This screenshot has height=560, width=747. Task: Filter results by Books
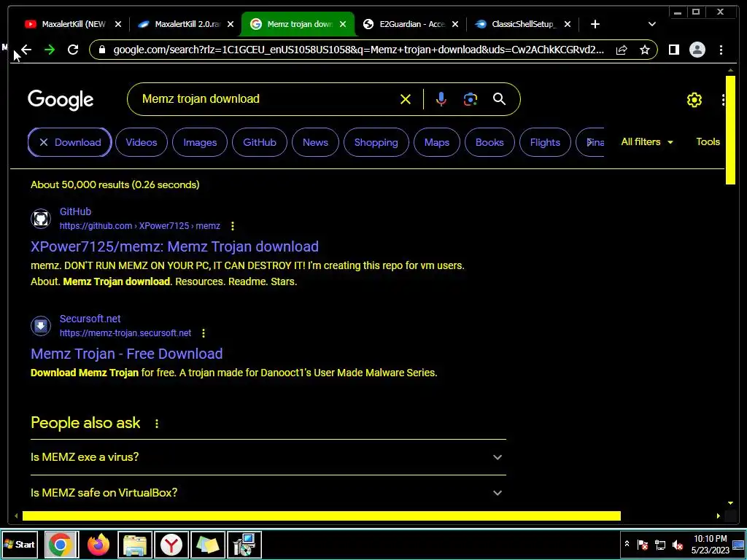[x=489, y=142]
